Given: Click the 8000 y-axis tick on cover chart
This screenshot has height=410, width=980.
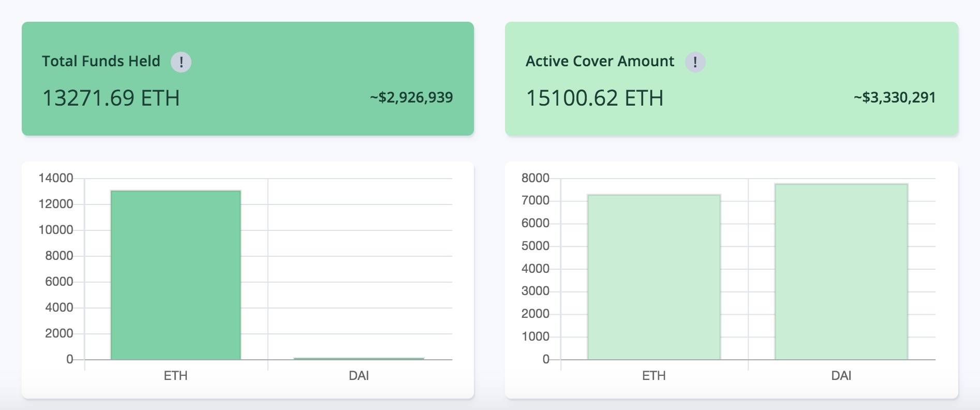Looking at the screenshot, I should point(536,178).
